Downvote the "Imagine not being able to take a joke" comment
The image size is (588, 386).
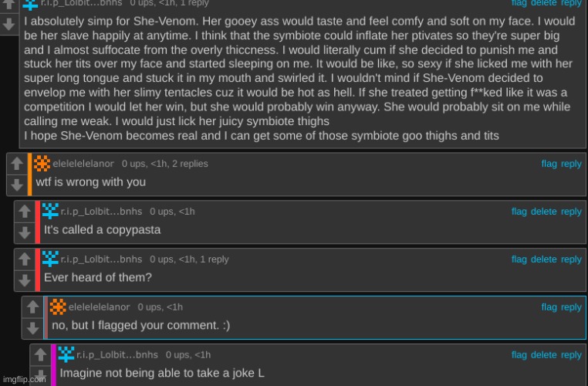click(x=41, y=375)
